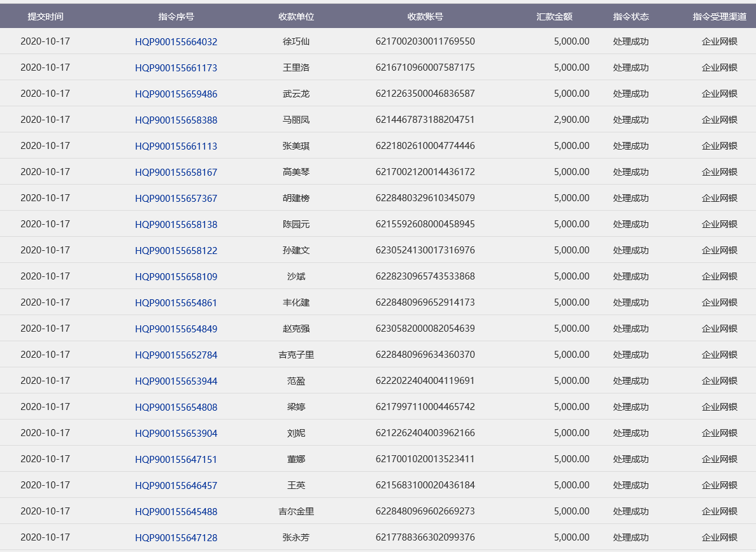
Task: Click the 指令序号 column header
Action: (x=176, y=17)
